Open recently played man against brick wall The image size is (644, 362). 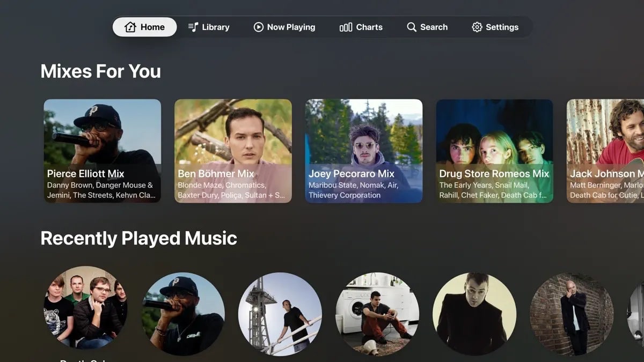572,314
